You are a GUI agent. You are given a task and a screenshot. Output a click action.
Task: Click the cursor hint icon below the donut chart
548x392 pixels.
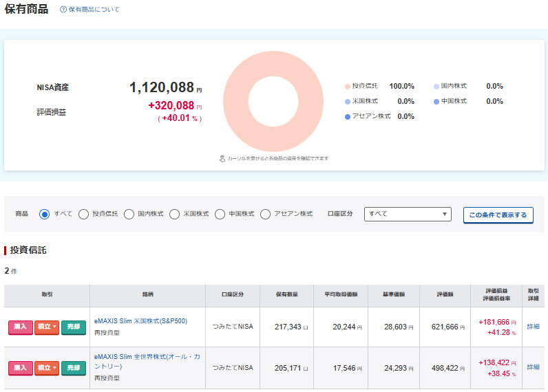tap(222, 158)
